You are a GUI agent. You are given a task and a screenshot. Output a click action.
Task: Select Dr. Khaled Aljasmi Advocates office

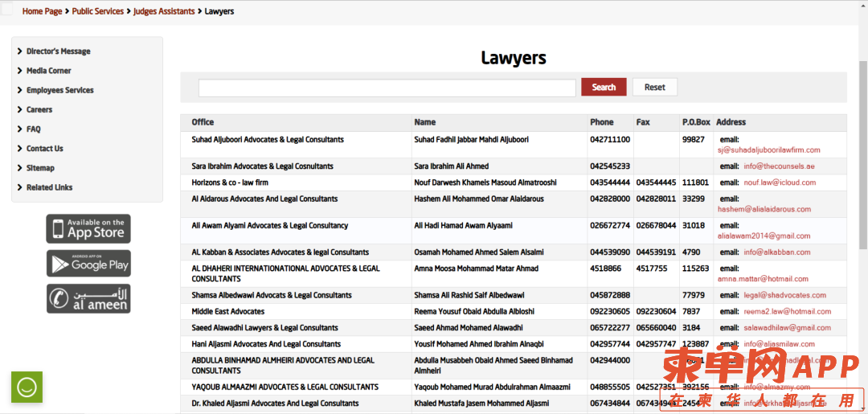[x=275, y=404]
